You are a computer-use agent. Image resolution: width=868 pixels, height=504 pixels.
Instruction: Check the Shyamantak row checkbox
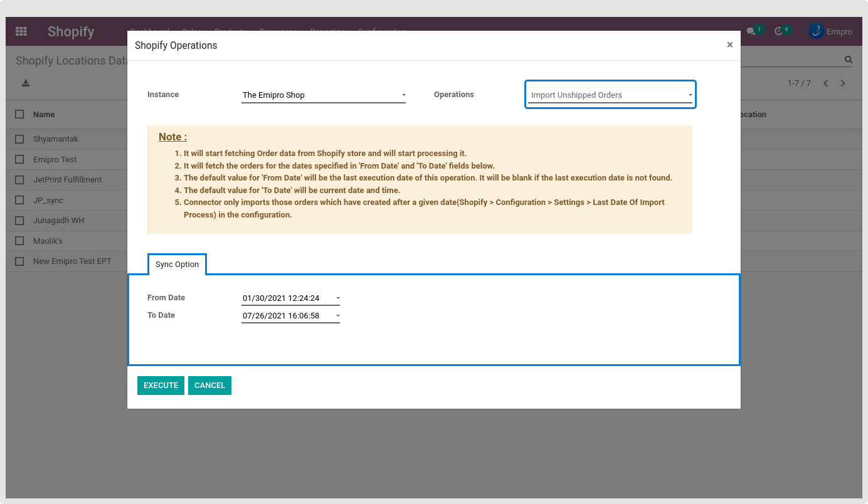[20, 139]
